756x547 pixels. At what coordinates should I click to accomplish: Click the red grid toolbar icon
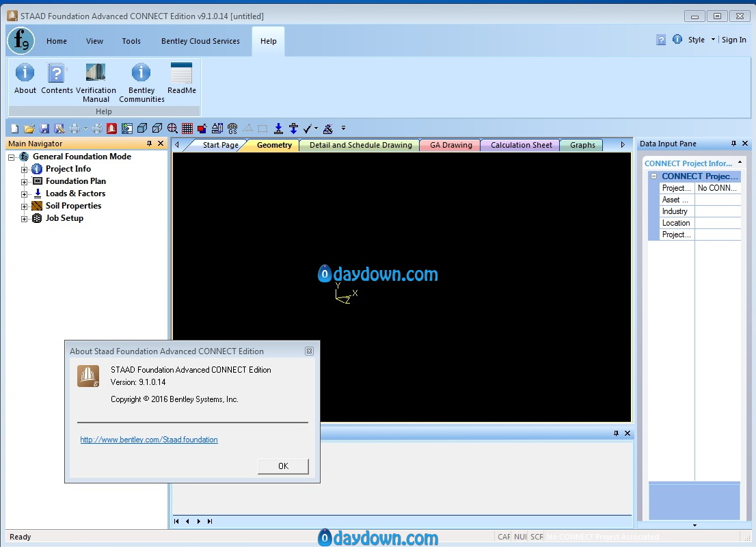pos(187,129)
